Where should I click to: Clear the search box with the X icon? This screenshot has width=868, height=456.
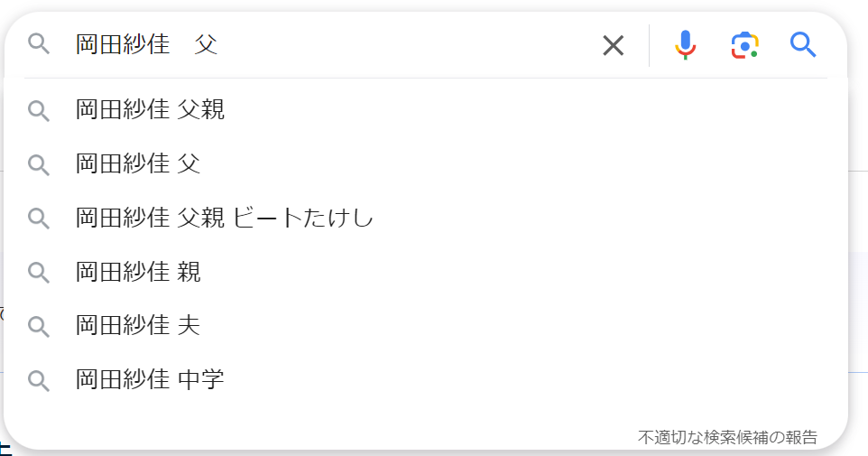pos(613,45)
